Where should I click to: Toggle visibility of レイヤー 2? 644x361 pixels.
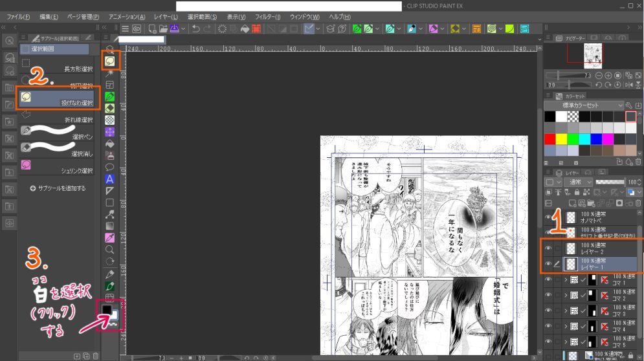(549, 248)
